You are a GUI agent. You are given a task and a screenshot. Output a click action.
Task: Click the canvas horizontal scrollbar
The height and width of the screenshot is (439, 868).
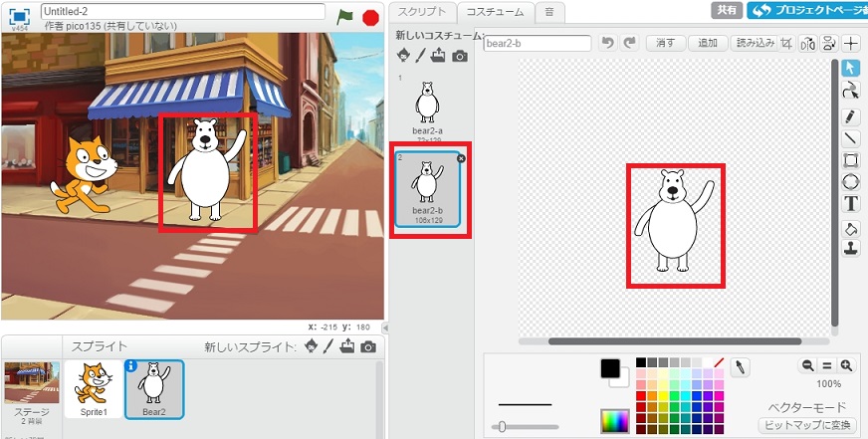tap(675, 341)
